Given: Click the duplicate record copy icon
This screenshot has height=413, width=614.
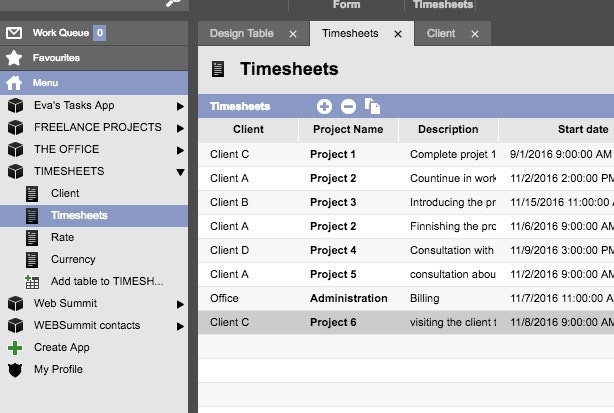Looking at the screenshot, I should point(372,106).
